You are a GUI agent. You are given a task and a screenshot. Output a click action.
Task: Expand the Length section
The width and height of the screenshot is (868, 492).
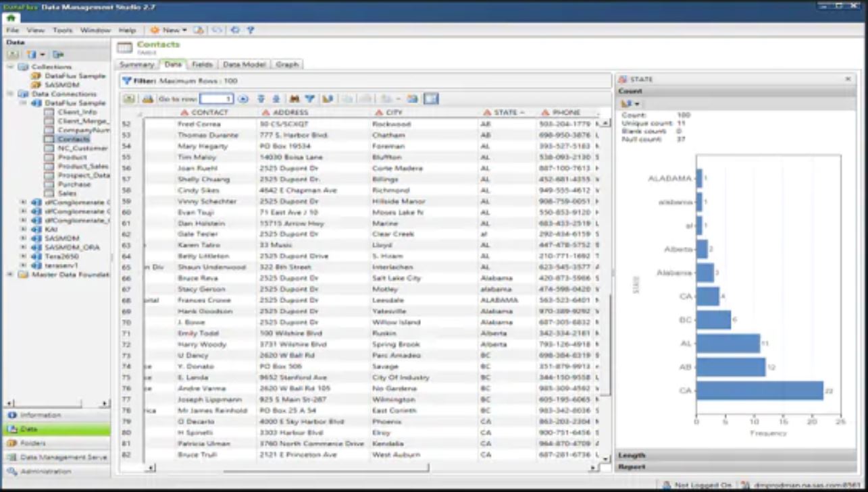(x=736, y=456)
